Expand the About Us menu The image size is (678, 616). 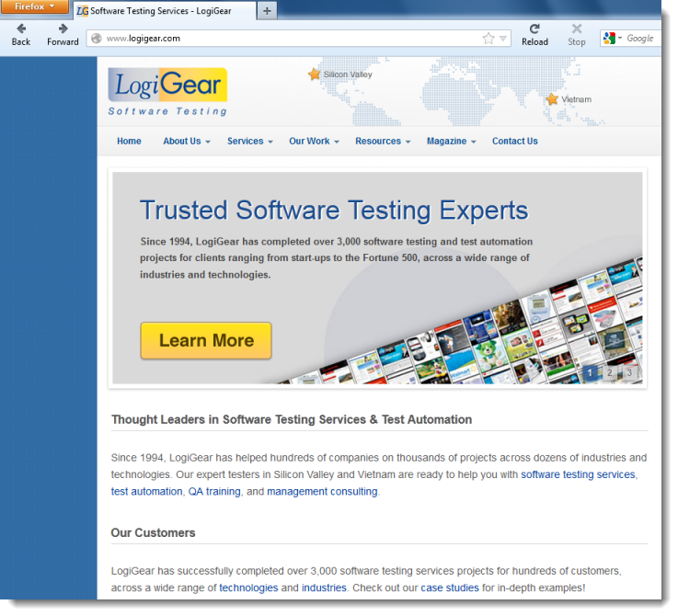pos(187,141)
